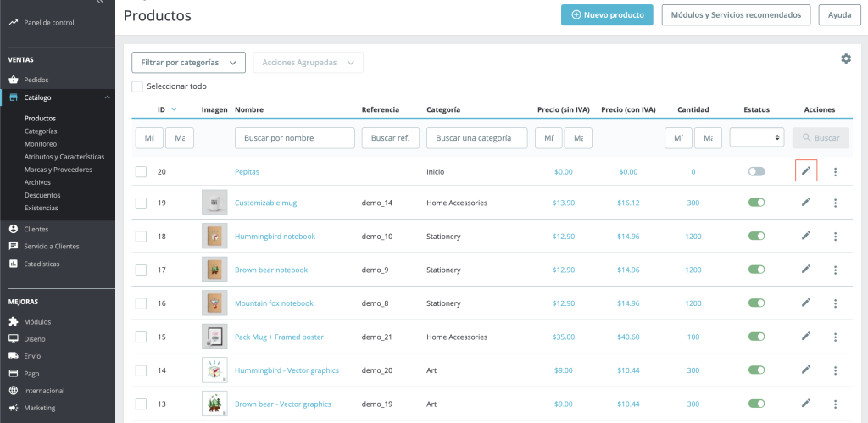Edit the Customizable mug product via pencil icon

[806, 202]
